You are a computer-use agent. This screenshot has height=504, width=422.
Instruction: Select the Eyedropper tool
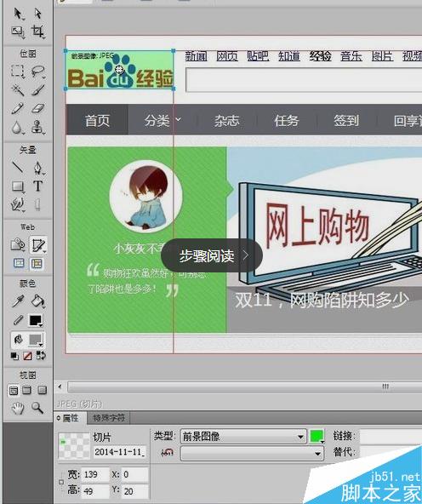click(18, 301)
